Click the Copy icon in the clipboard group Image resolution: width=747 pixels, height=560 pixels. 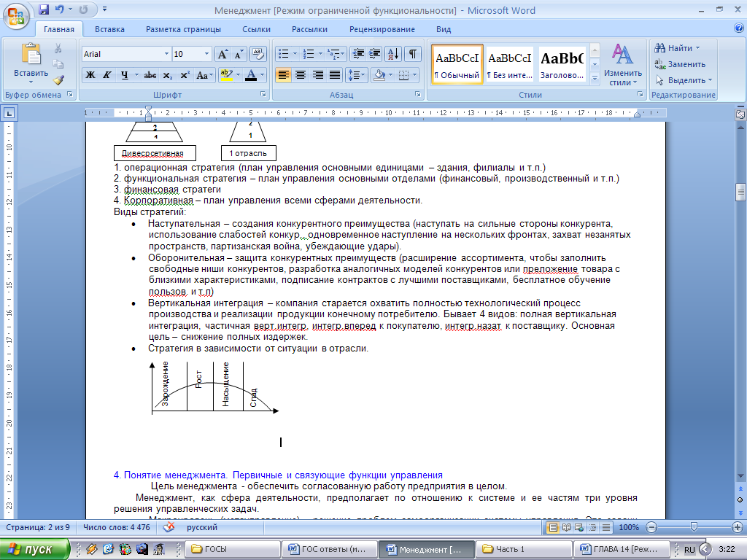point(58,64)
